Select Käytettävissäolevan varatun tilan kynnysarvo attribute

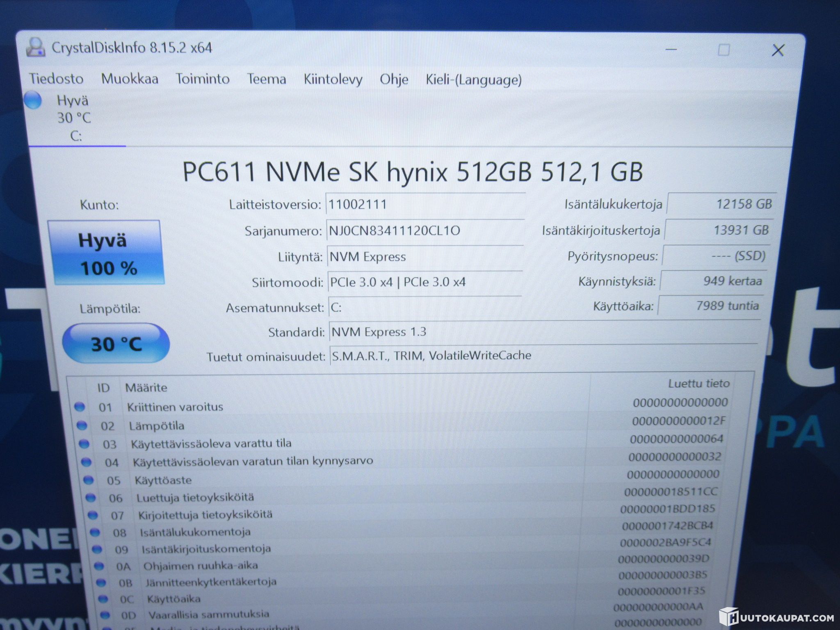(x=253, y=461)
